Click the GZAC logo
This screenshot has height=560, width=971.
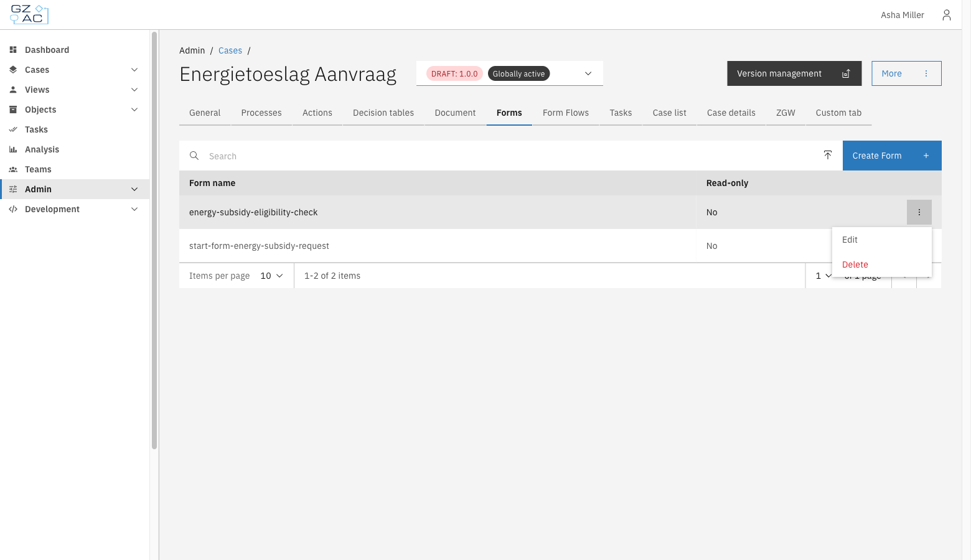tap(29, 14)
